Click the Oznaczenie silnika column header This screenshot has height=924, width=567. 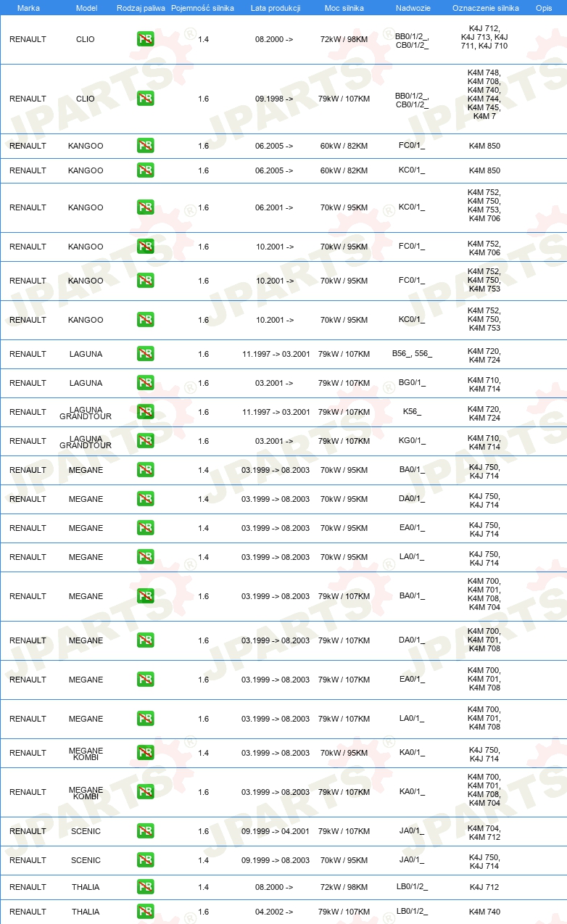(485, 8)
